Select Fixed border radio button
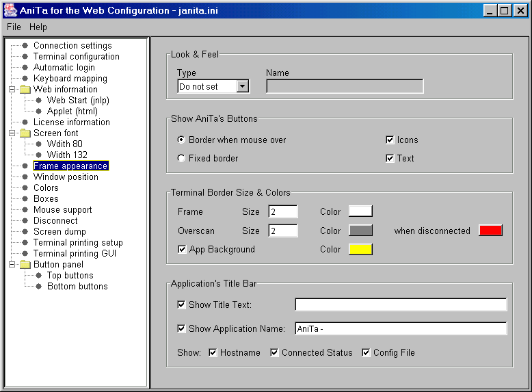Screen dimensions: 532x392 pos(181,158)
